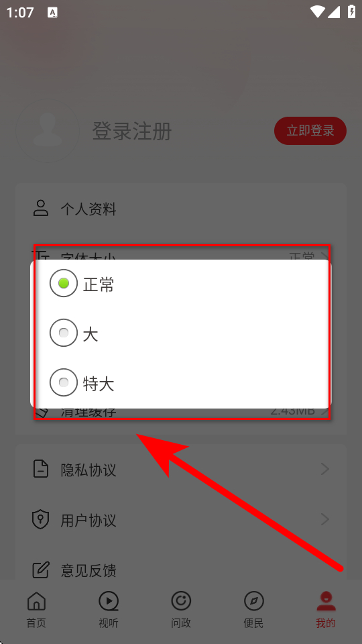Tap the 登录注册 text
This screenshot has width=362, height=644.
point(132,131)
